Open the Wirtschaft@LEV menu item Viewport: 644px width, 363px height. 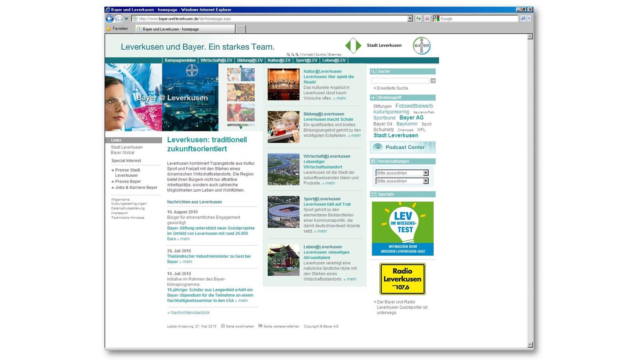click(216, 60)
